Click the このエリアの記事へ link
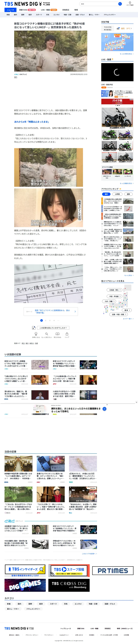 click(x=89, y=554)
